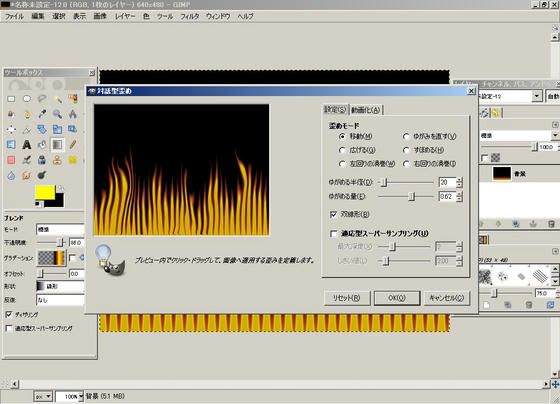This screenshot has width=560, height=404.
Task: Click the リセット button
Action: pos(346,298)
